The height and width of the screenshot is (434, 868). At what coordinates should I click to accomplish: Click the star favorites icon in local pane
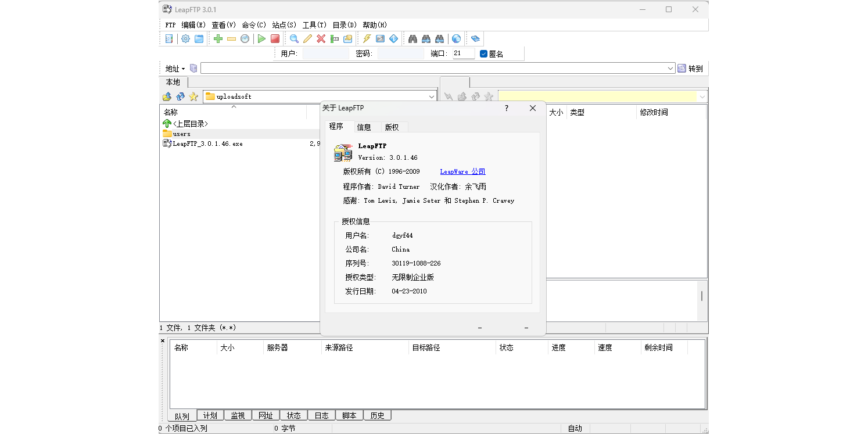point(193,96)
